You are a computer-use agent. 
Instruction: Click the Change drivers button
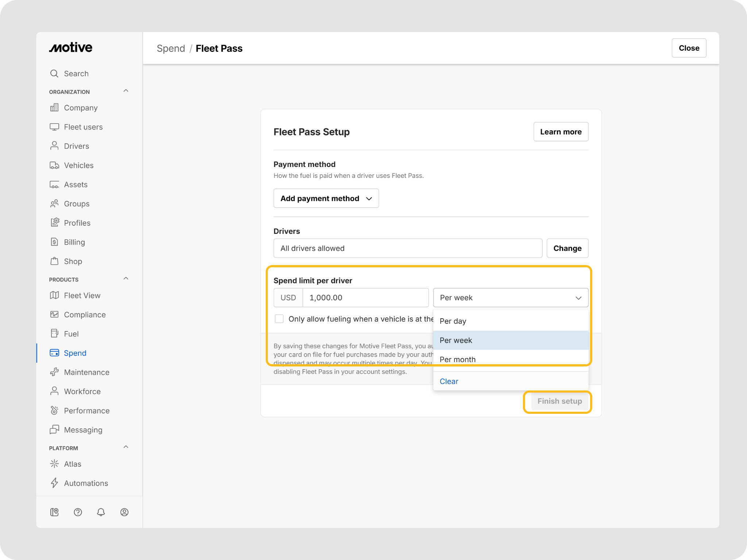point(568,248)
